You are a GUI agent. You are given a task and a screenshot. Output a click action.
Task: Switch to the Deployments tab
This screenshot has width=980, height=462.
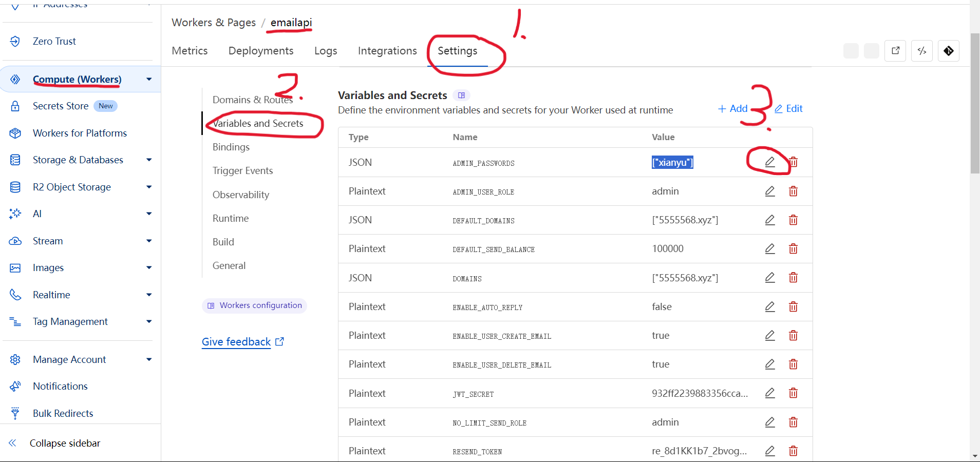(x=261, y=51)
